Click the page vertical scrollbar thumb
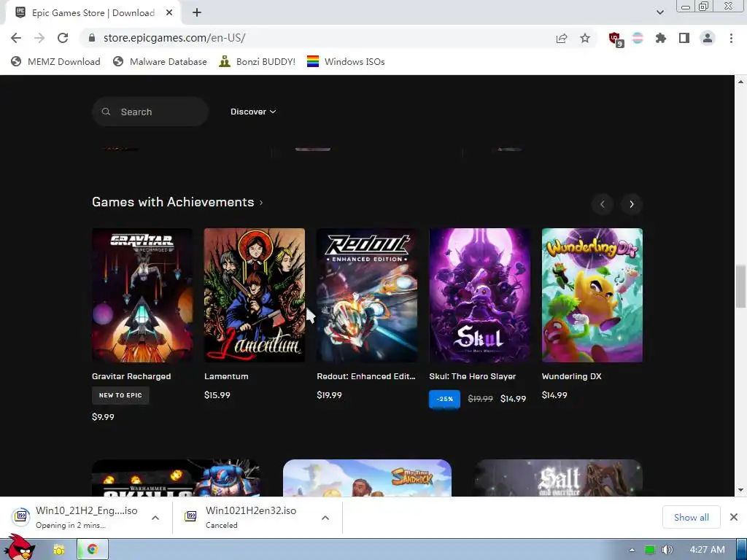The image size is (747, 560). 740,287
